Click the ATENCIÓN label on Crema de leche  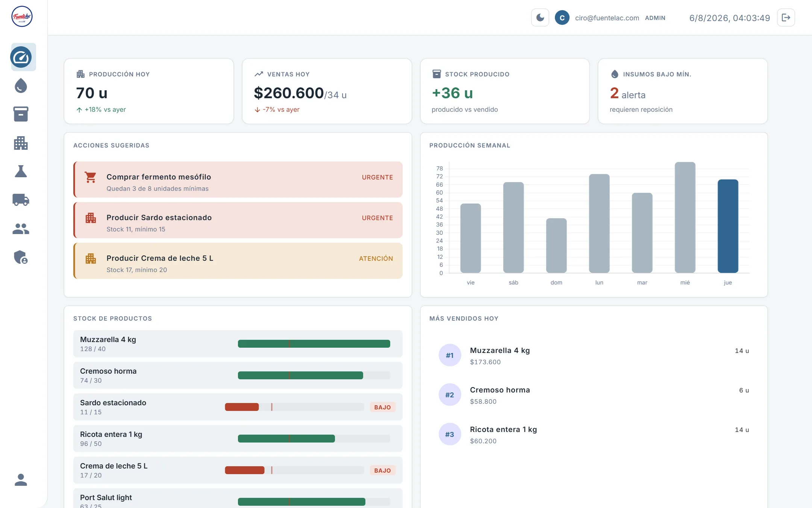[376, 259]
